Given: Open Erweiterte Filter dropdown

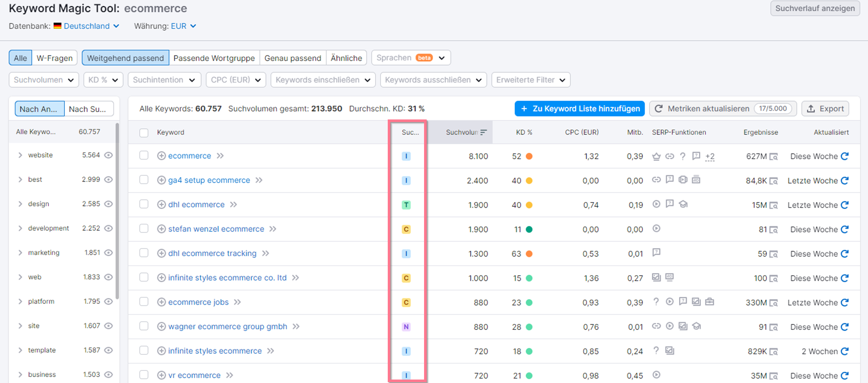Looking at the screenshot, I should pos(531,80).
